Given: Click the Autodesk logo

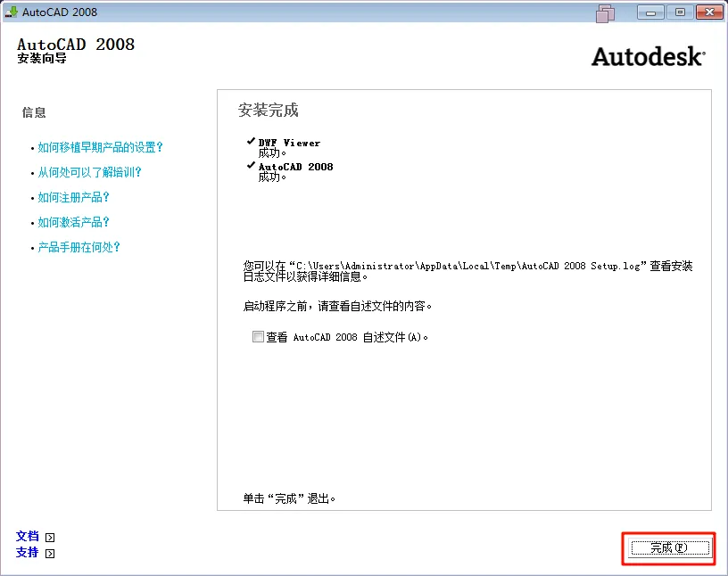Looking at the screenshot, I should 648,57.
